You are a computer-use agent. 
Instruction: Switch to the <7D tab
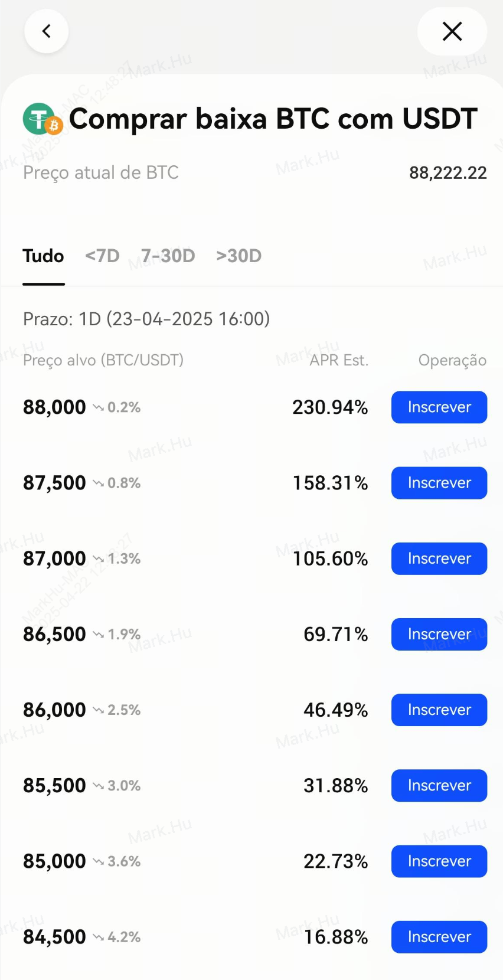pos(102,256)
